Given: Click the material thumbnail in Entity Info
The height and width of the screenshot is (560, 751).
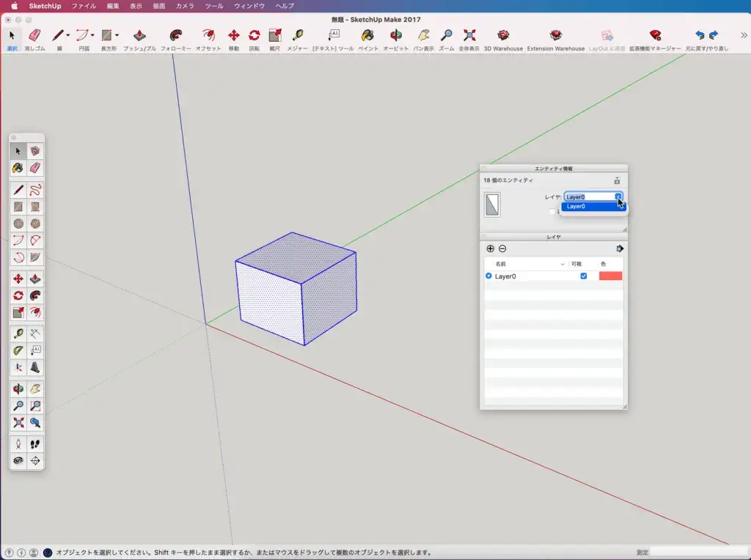Looking at the screenshot, I should (x=492, y=205).
